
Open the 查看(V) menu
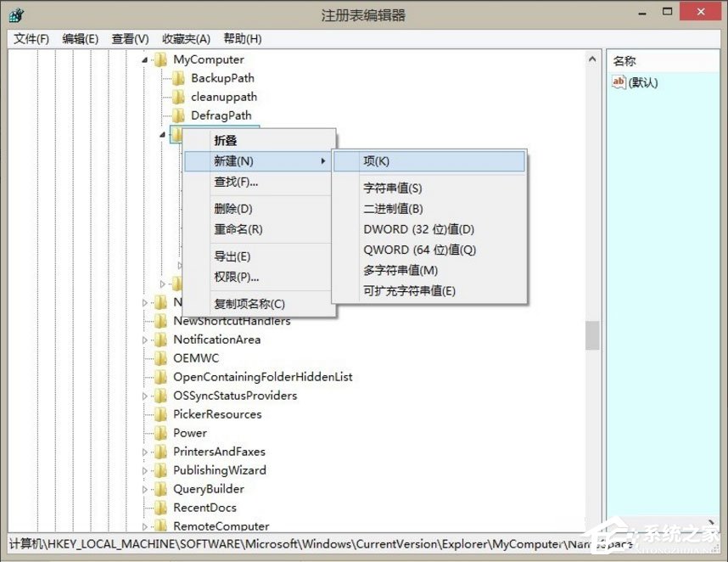[129, 38]
